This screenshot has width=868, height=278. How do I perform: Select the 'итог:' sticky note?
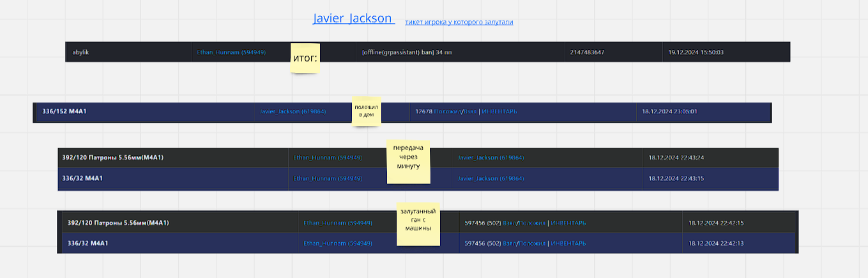305,58
